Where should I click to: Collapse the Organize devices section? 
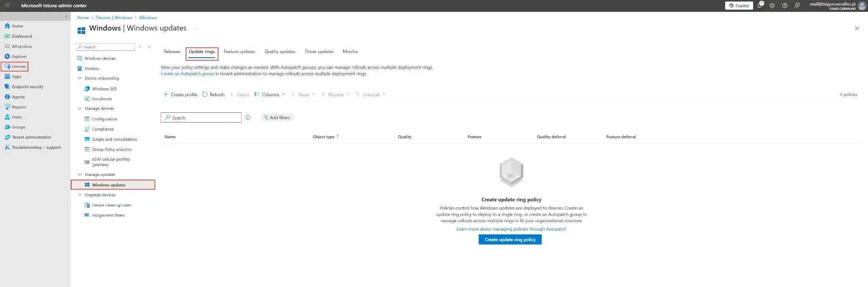80,195
